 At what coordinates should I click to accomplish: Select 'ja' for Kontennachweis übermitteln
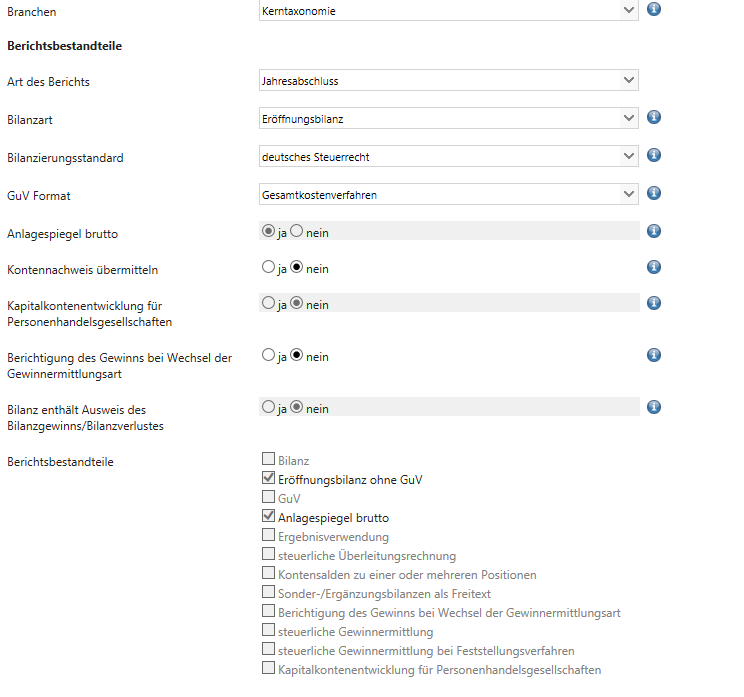(x=267, y=268)
